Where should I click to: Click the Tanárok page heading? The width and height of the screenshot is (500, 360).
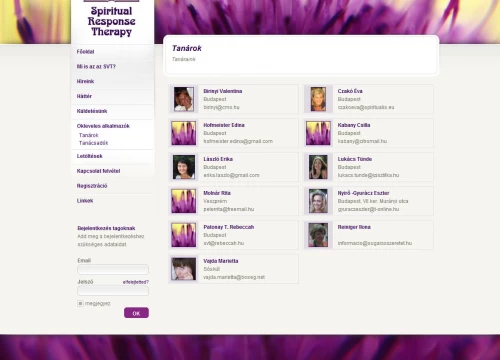[x=187, y=48]
